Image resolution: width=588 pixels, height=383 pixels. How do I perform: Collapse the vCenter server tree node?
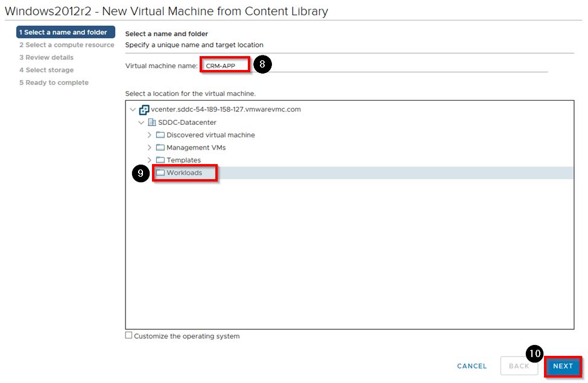click(x=133, y=110)
